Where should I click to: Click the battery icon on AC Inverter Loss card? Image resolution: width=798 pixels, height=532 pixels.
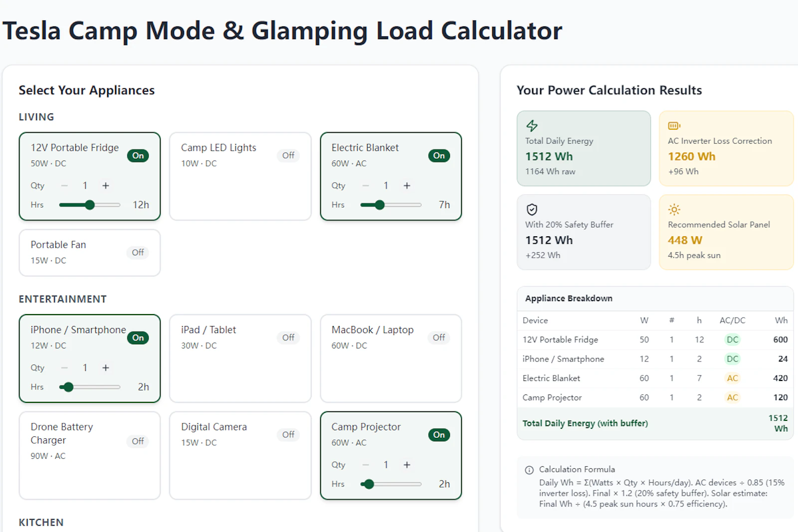point(674,126)
